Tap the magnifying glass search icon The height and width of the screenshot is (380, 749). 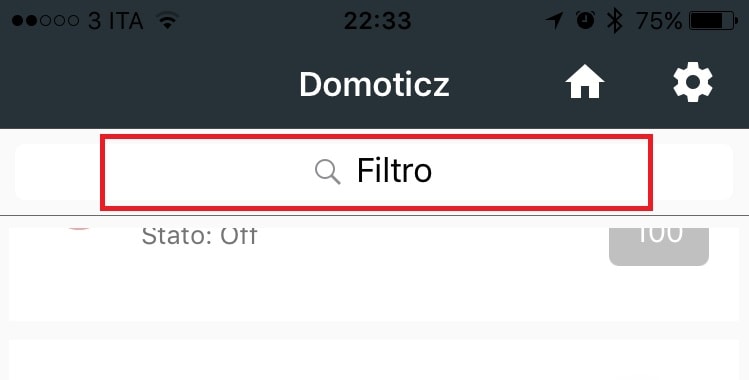point(328,172)
